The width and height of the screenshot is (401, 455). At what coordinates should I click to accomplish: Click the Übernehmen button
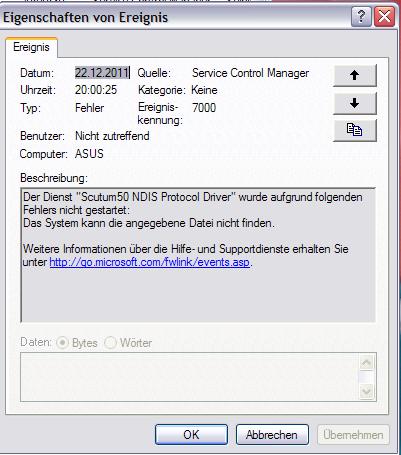353,435
